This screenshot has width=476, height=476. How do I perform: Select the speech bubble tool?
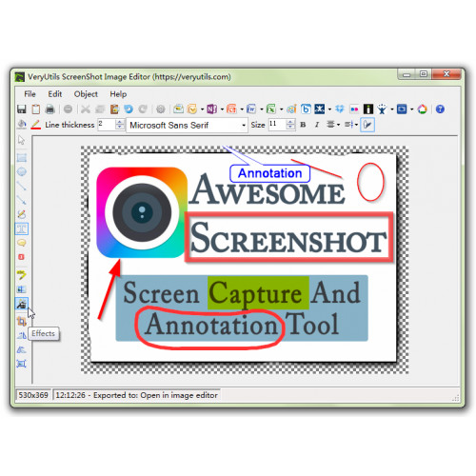tap(22, 243)
